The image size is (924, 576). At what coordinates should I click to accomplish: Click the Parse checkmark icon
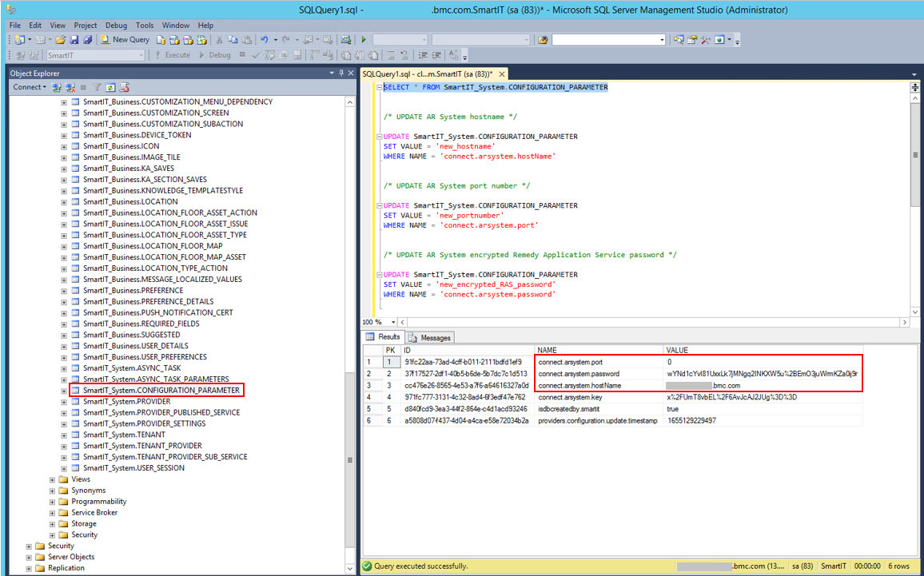[x=256, y=55]
